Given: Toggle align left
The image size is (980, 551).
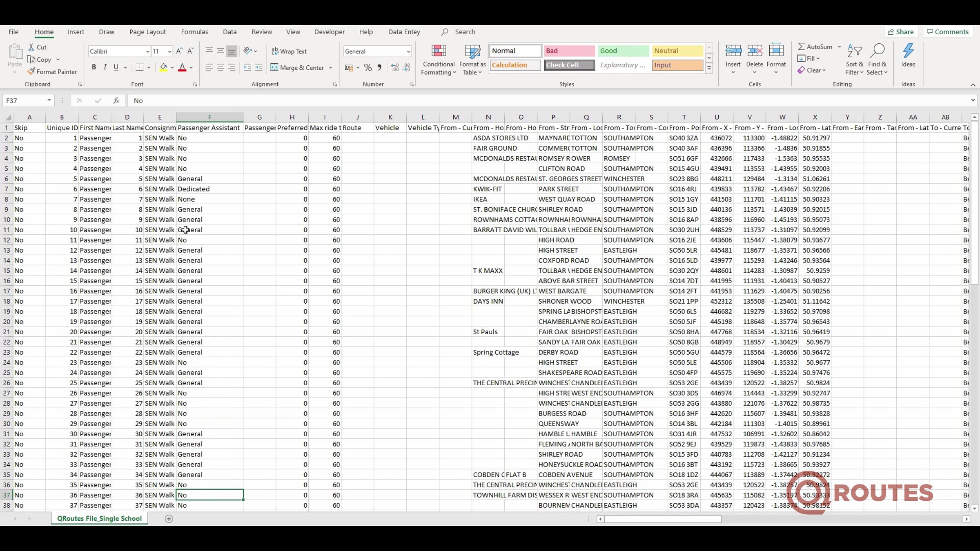Looking at the screenshot, I should (x=209, y=67).
